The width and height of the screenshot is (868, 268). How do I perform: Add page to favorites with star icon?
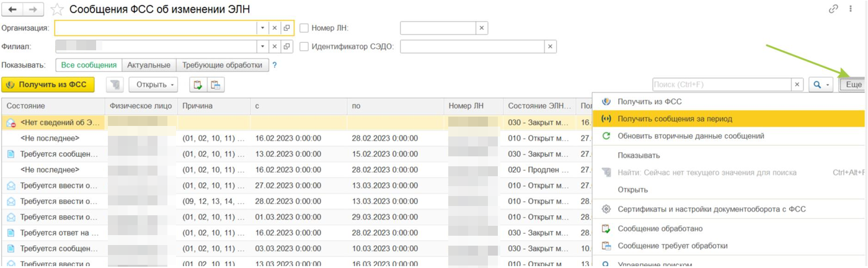[57, 9]
